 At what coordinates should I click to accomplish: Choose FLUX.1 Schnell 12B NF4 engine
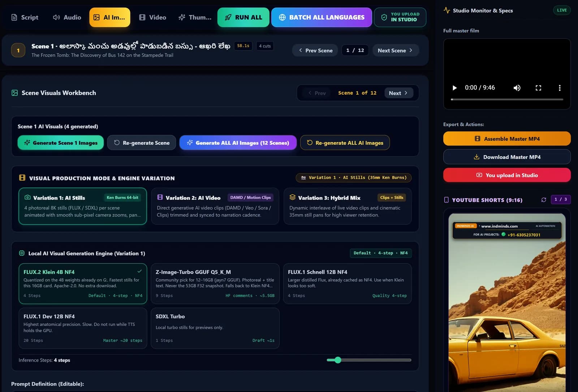click(347, 284)
